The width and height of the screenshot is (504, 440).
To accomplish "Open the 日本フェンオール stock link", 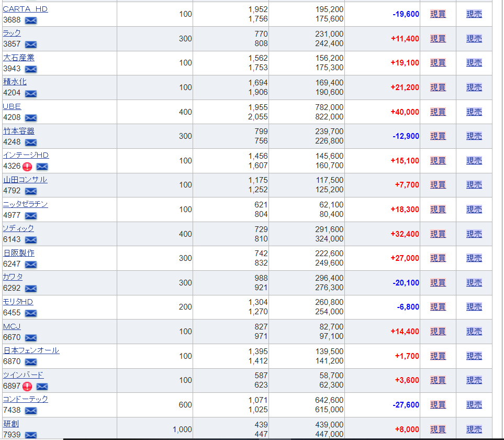I will tap(31, 350).
